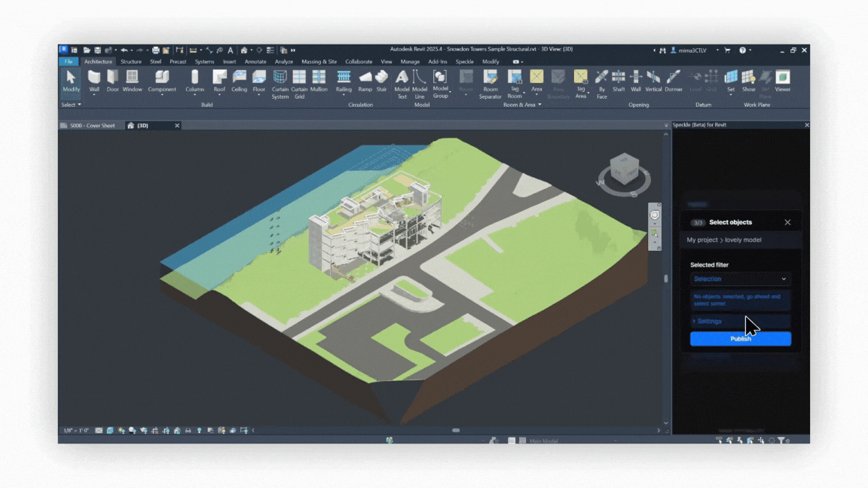The image size is (868, 488).
Task: Open the Collaborate ribbon tab
Action: click(359, 62)
